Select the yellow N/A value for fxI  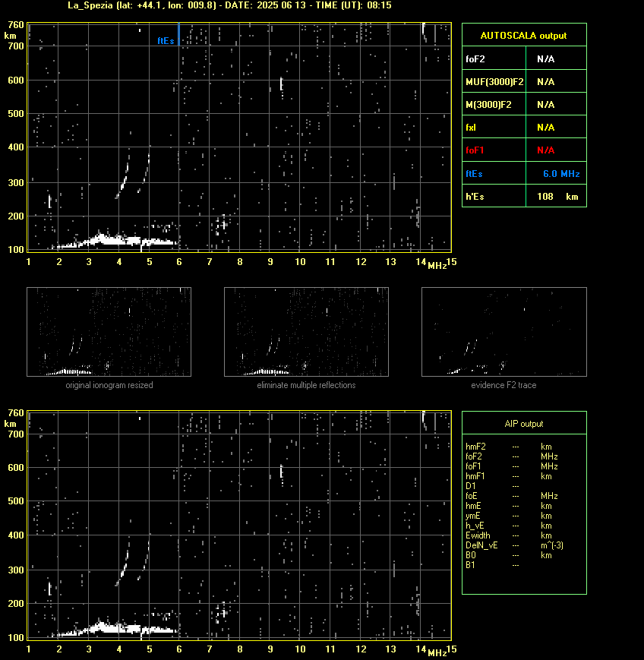(545, 127)
